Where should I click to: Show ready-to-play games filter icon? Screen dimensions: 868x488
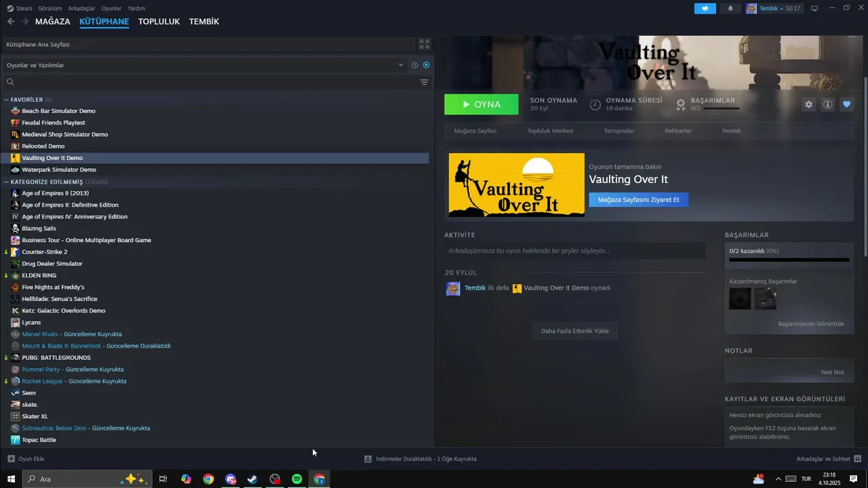coord(427,65)
